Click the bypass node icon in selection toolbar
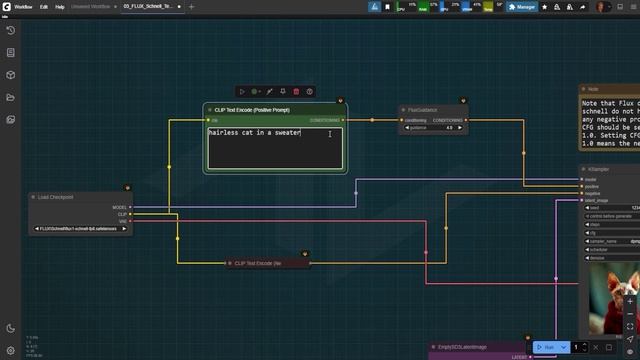The width and height of the screenshot is (640, 360). tap(269, 91)
